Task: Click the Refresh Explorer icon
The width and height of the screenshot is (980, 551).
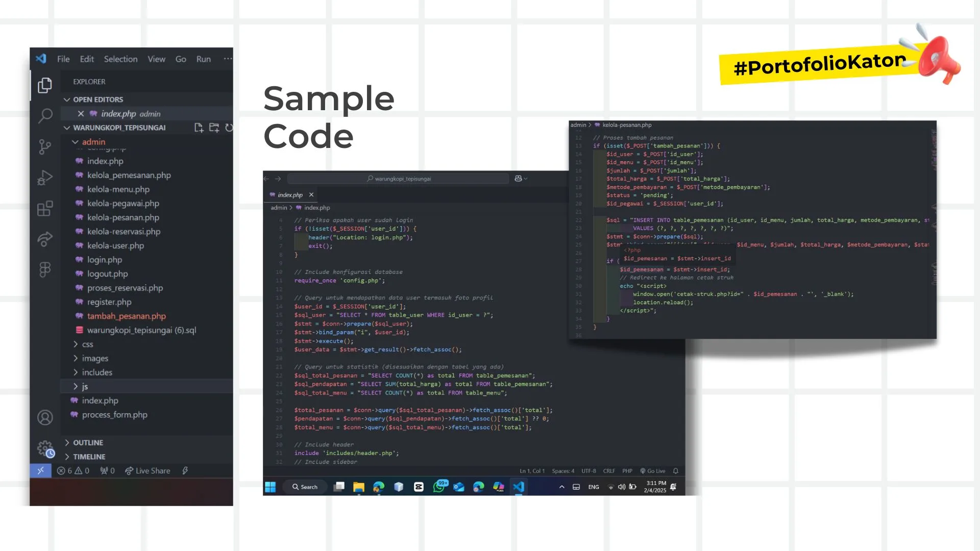Action: click(x=229, y=128)
